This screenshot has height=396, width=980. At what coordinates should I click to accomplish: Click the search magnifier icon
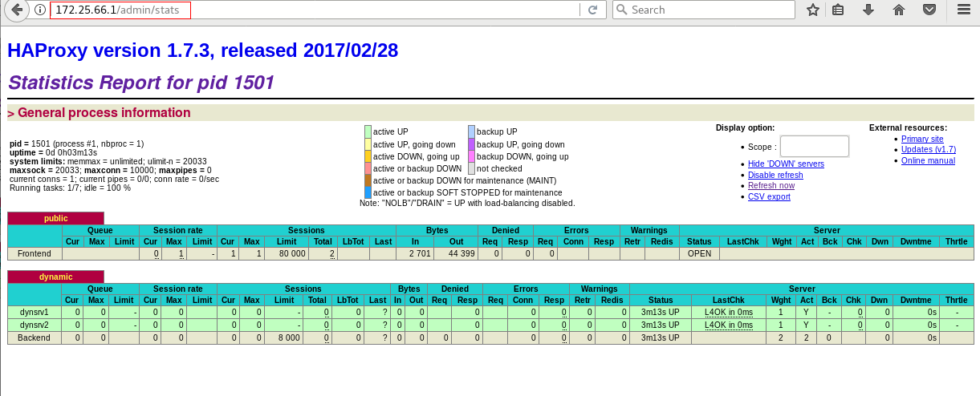pyautogui.click(x=621, y=10)
